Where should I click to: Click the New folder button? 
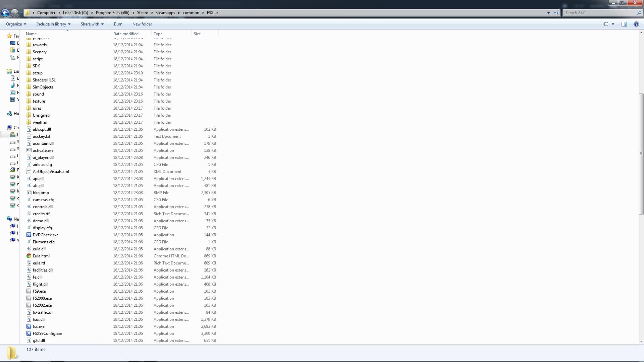pyautogui.click(x=142, y=24)
